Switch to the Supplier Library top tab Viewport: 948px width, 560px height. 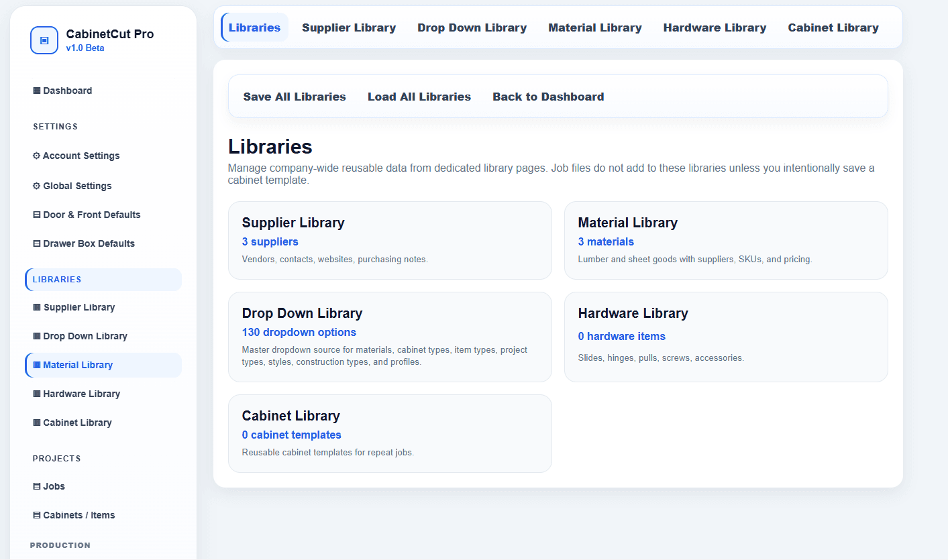click(x=349, y=27)
